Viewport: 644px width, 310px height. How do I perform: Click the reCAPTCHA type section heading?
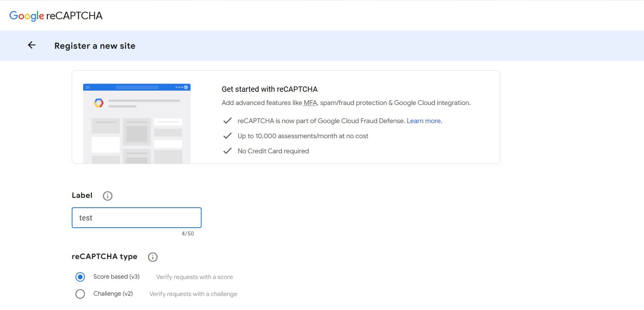(105, 256)
